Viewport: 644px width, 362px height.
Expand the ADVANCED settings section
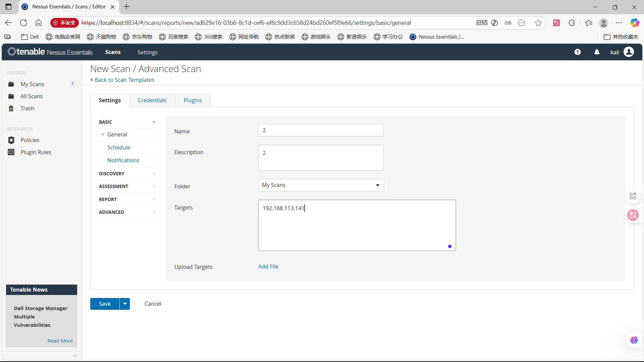(x=128, y=212)
